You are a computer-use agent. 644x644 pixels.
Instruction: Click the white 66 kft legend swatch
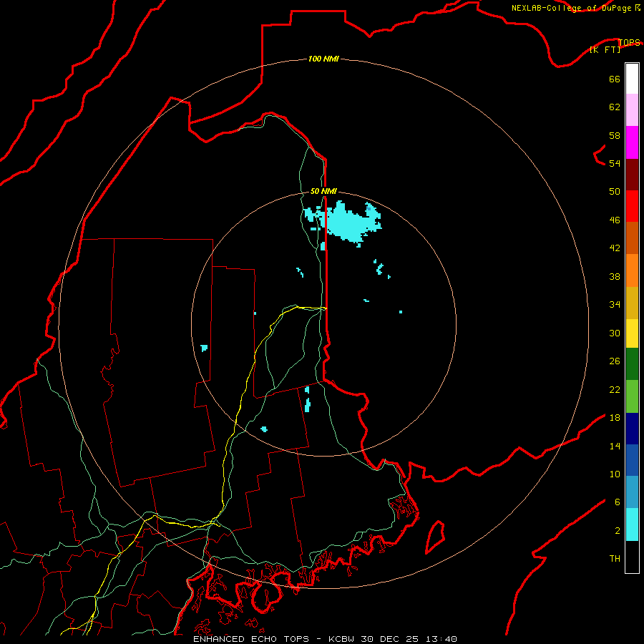[632, 79]
